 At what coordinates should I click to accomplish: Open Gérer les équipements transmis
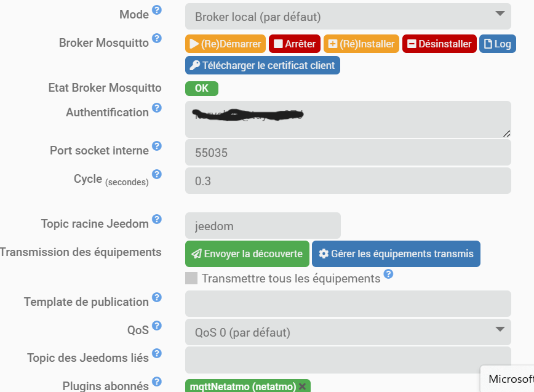coord(396,254)
